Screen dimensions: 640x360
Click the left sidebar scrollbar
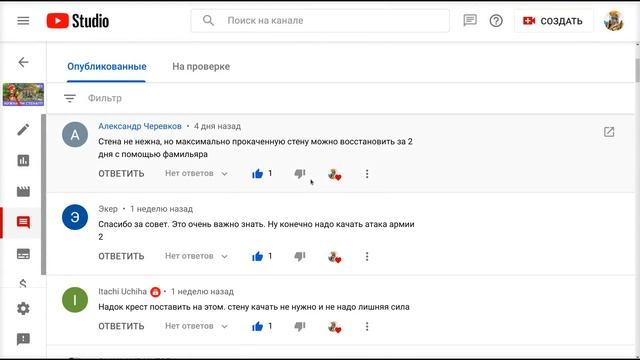pos(44,195)
